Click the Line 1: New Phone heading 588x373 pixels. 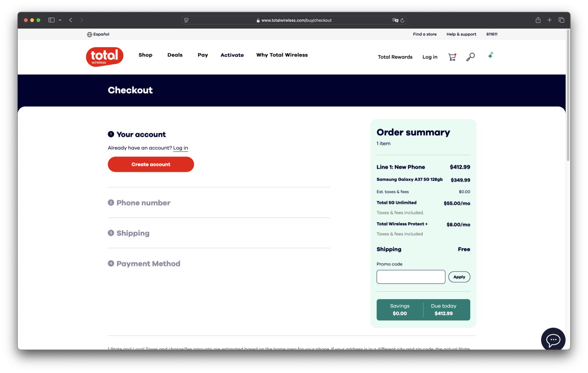[401, 167]
